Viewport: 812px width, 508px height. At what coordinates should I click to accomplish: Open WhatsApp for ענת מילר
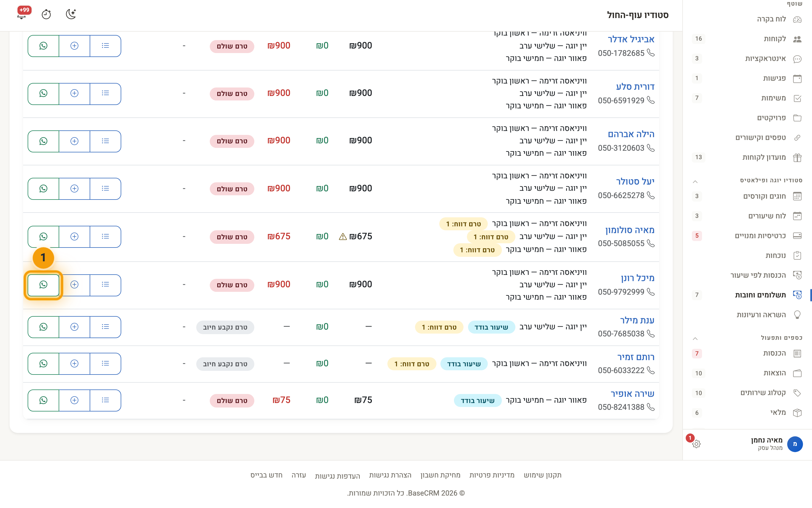click(43, 327)
